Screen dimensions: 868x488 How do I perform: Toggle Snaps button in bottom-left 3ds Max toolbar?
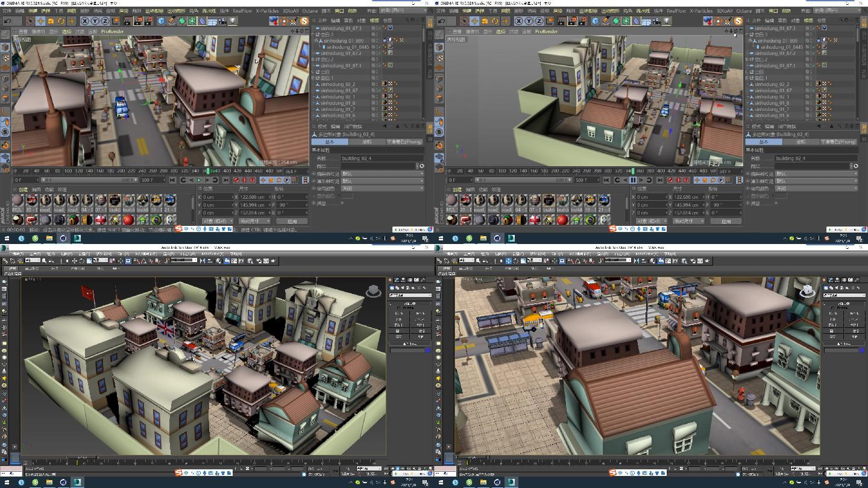[x=136, y=260]
